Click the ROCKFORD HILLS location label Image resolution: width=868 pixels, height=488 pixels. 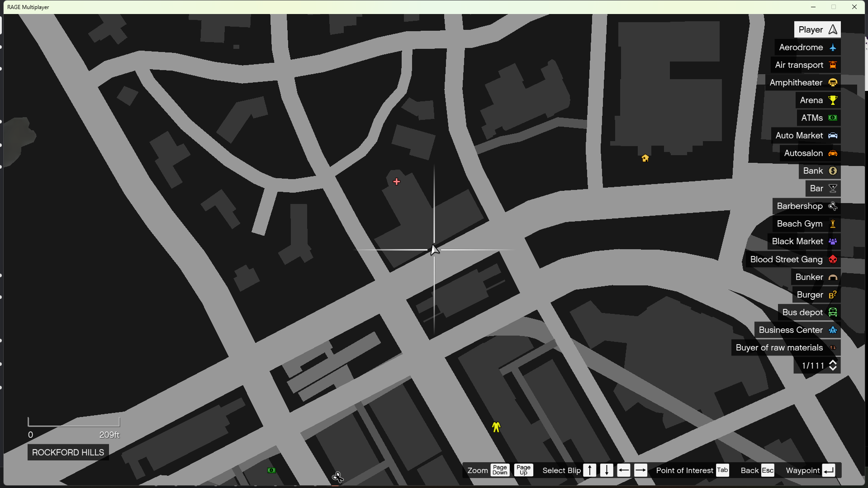point(68,453)
